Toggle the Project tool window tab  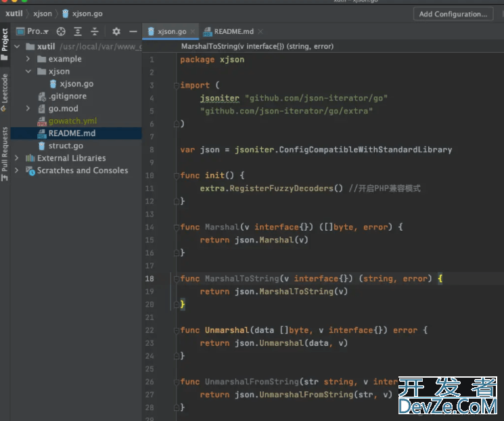tap(5, 40)
